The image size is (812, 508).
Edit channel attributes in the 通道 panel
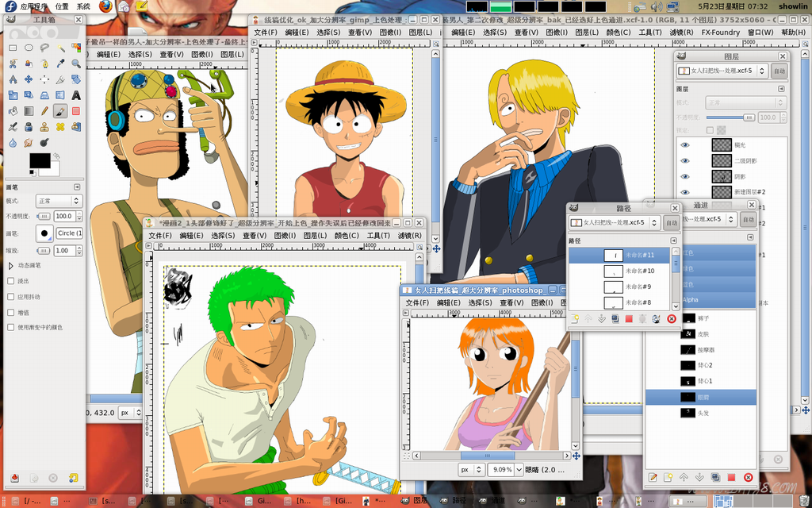click(x=653, y=477)
